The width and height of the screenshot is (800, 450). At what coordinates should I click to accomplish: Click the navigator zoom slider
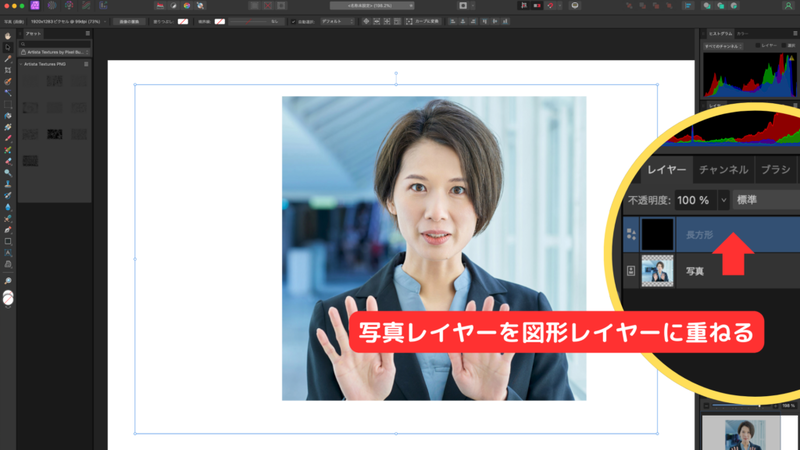click(743, 406)
